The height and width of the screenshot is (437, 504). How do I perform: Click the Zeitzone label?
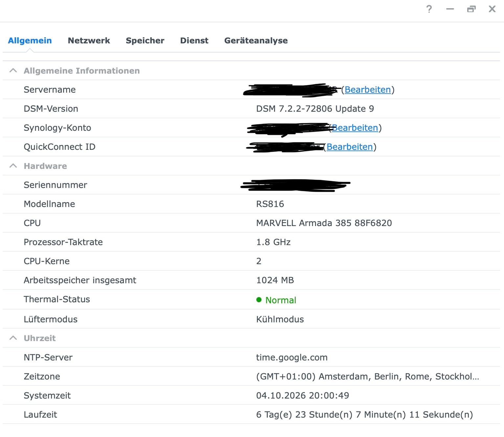pyautogui.click(x=42, y=377)
